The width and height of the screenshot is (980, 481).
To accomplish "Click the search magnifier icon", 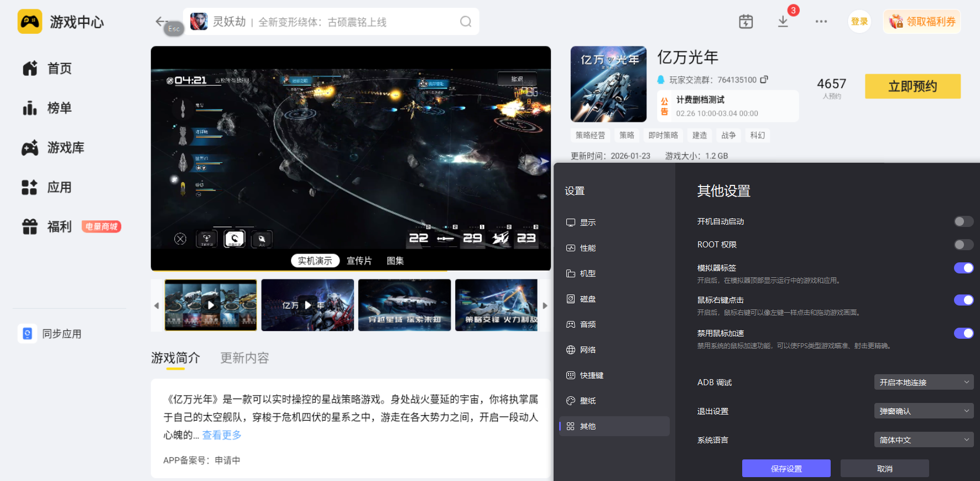I will click(466, 22).
